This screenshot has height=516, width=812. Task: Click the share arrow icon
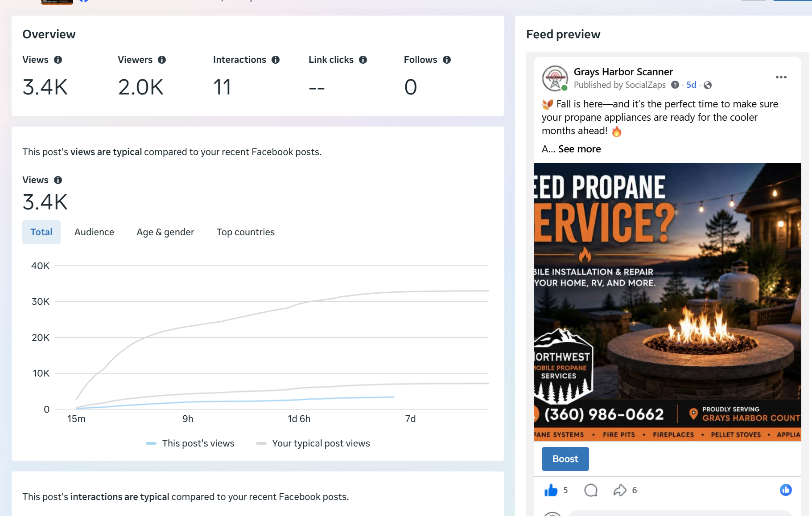pos(620,490)
